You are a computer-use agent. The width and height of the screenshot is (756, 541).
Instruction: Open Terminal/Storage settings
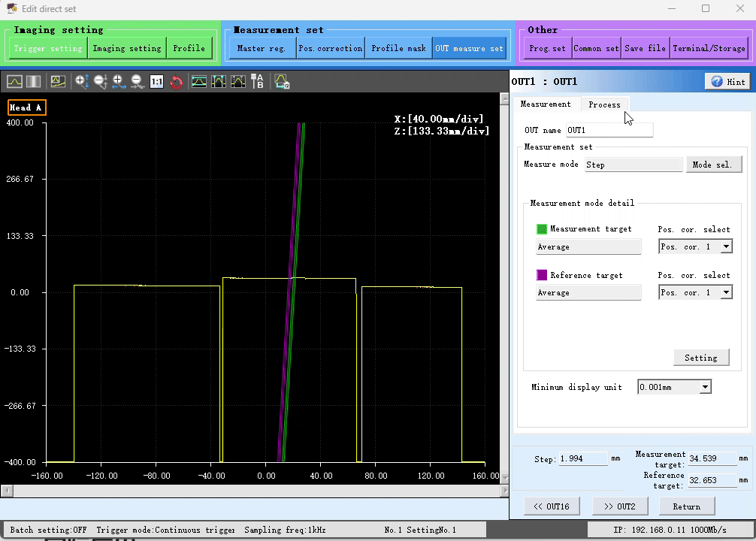[x=709, y=48]
